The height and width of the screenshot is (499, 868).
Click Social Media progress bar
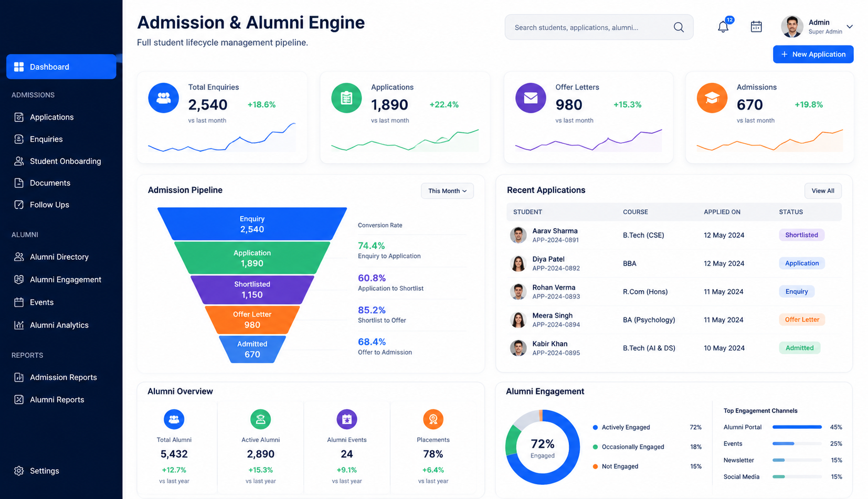797,476
